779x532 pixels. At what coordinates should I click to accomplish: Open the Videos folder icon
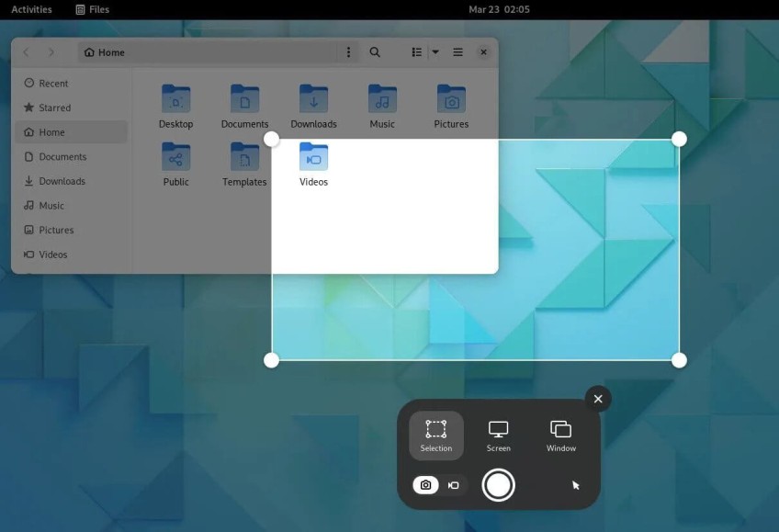pyautogui.click(x=313, y=158)
